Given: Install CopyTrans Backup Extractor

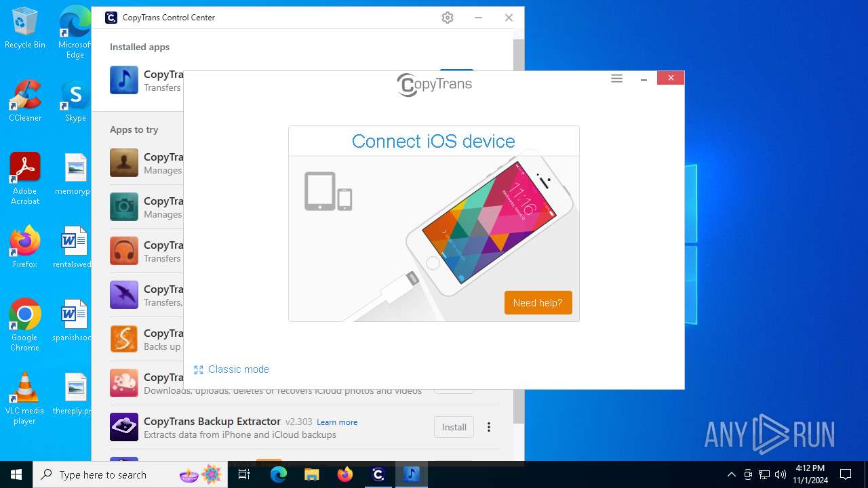Looking at the screenshot, I should tap(454, 427).
